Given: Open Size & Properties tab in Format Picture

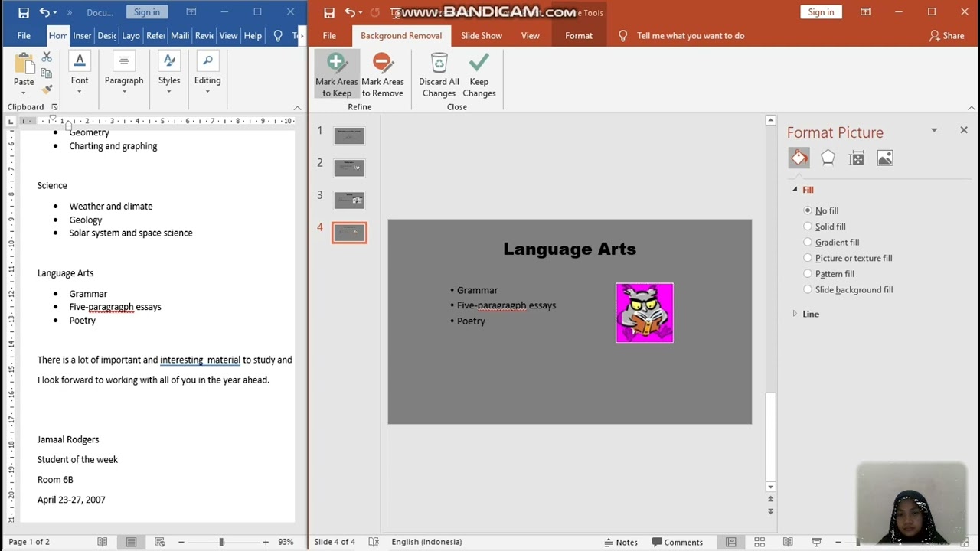Looking at the screenshot, I should point(857,158).
